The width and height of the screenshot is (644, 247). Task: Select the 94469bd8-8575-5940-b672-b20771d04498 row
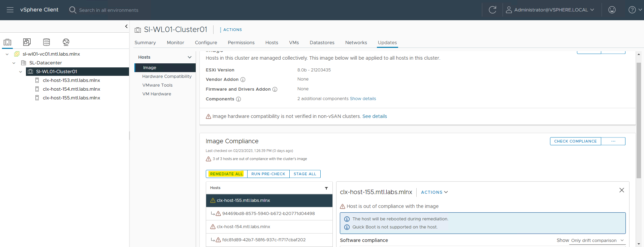269,214
